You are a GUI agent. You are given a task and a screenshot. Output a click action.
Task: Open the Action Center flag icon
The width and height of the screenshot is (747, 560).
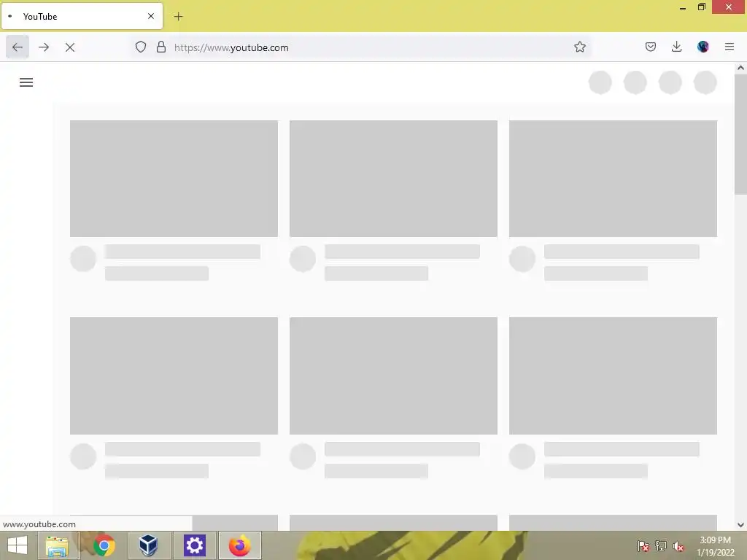643,546
